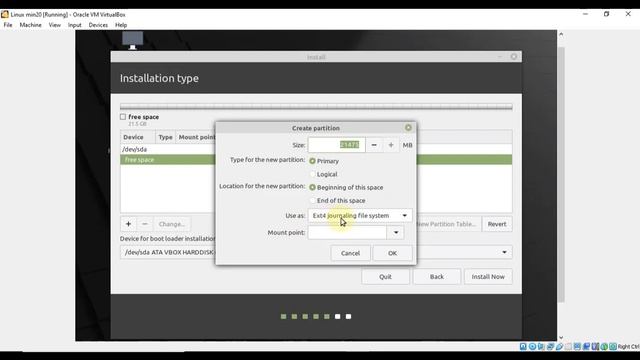Minimize the Install window
This screenshot has height=360, width=640.
[500, 57]
